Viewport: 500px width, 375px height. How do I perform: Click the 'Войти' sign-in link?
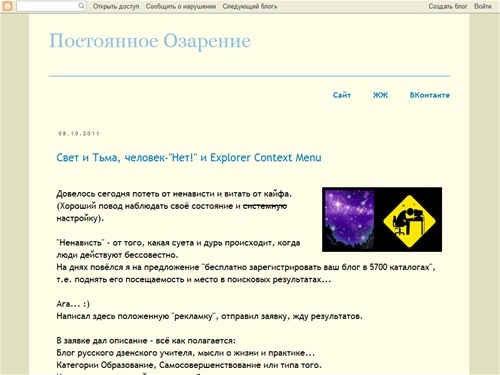pyautogui.click(x=483, y=6)
